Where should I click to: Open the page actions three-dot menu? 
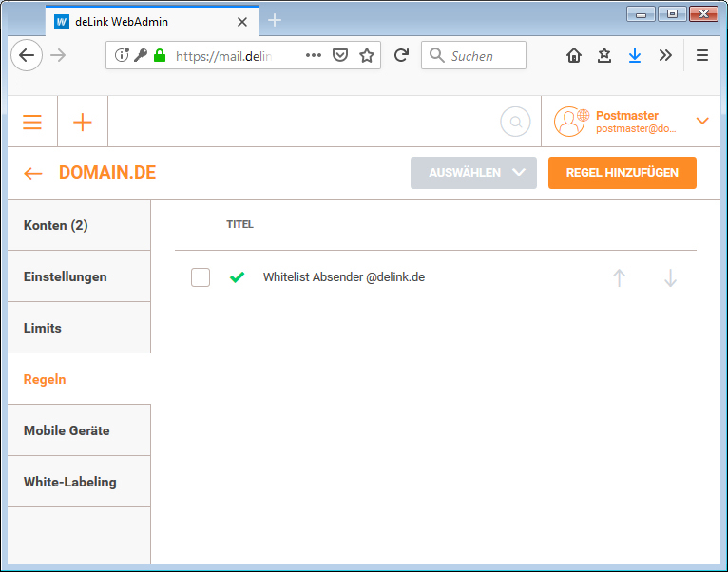(314, 55)
